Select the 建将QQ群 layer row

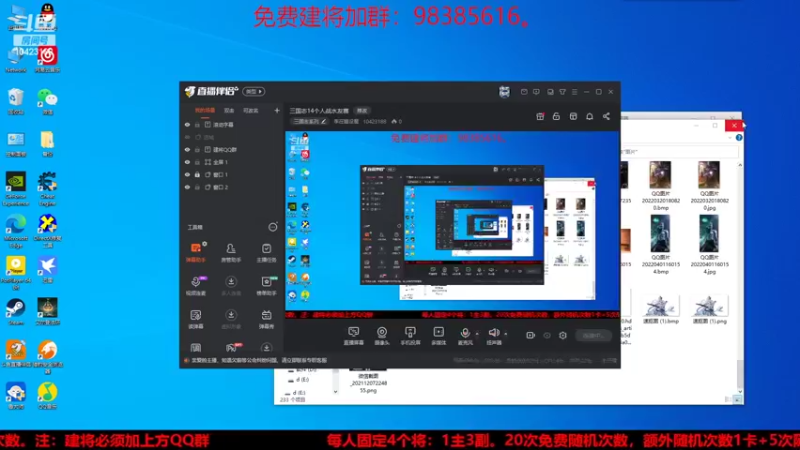[x=231, y=149]
